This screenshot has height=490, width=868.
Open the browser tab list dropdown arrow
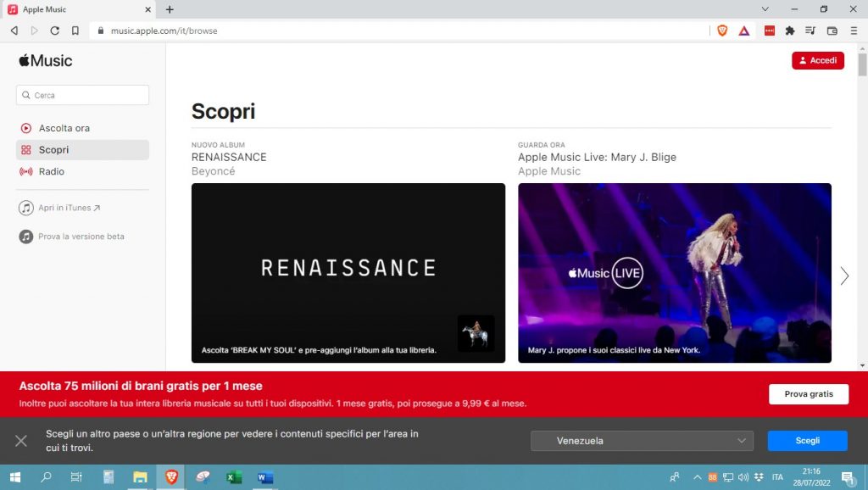coord(765,9)
